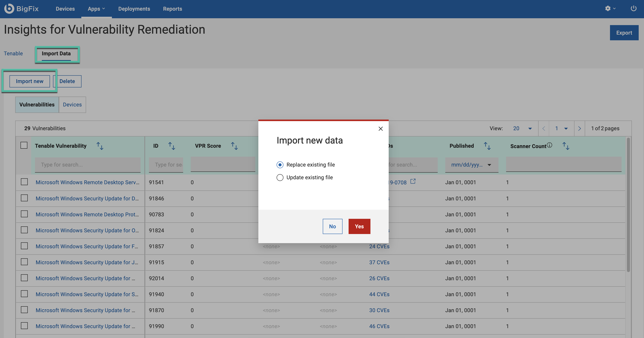This screenshot has width=644, height=338.
Task: Click Scanner Count info icon
Action: pyautogui.click(x=549, y=145)
